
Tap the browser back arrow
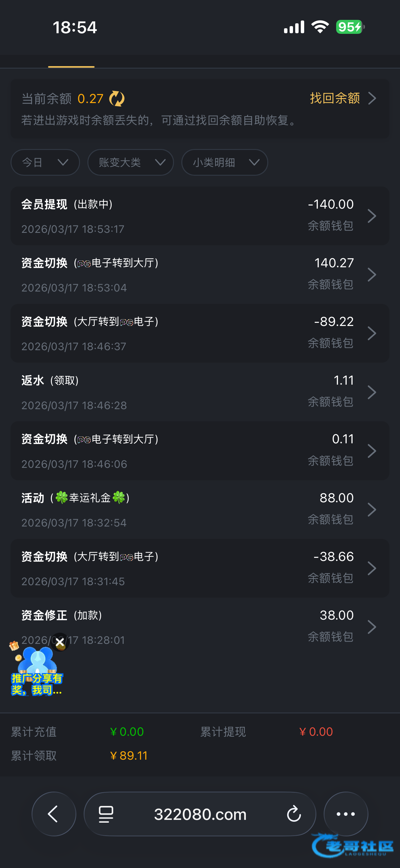tap(54, 814)
